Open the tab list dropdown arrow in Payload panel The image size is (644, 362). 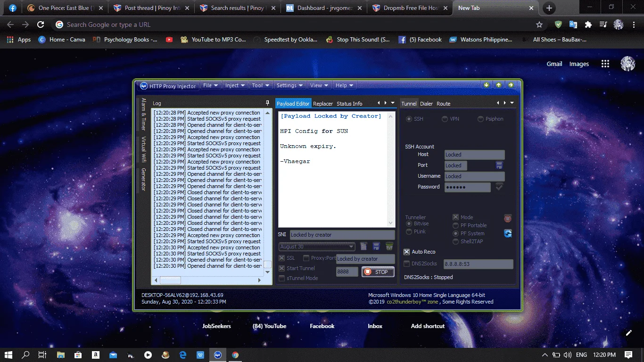pos(392,103)
